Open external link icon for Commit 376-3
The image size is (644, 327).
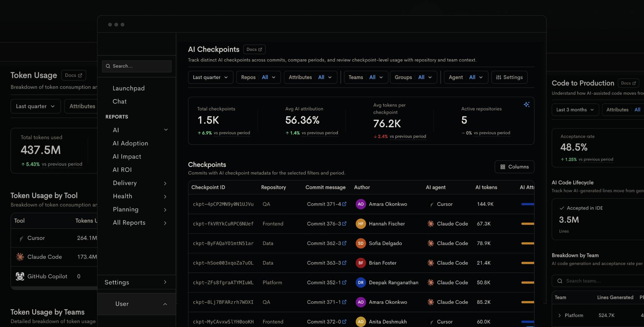click(344, 224)
